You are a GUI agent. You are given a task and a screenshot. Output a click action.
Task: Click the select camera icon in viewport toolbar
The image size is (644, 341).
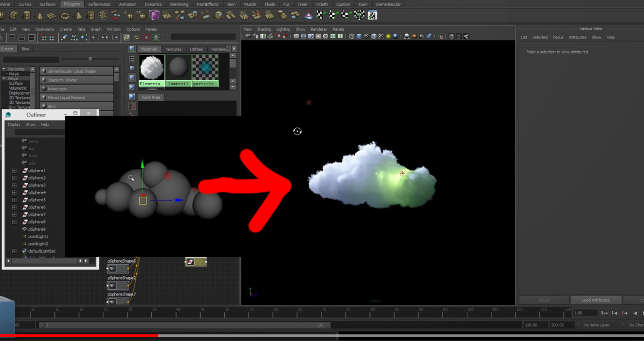(x=248, y=36)
